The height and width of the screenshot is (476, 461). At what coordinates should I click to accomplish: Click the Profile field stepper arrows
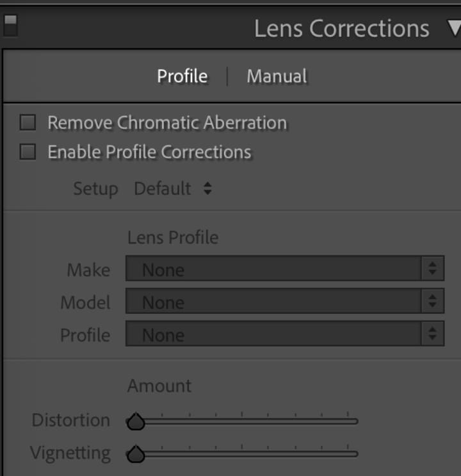[x=433, y=335]
